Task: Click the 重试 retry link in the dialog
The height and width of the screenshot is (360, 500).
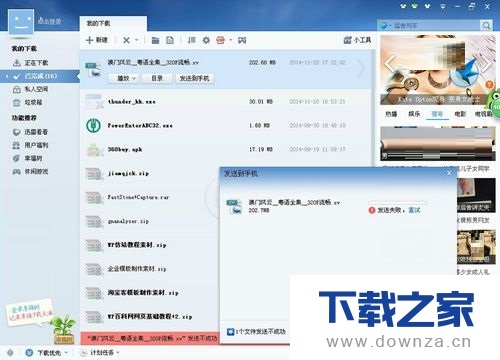Action: (x=414, y=210)
